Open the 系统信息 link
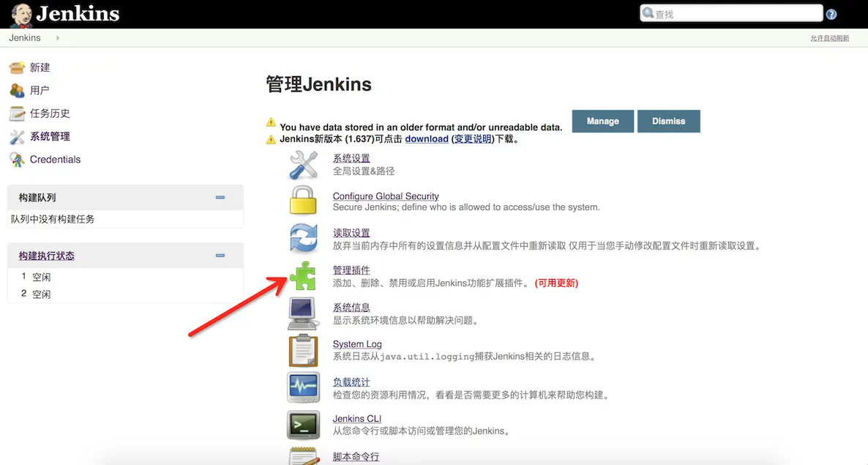This screenshot has width=868, height=465. (351, 308)
